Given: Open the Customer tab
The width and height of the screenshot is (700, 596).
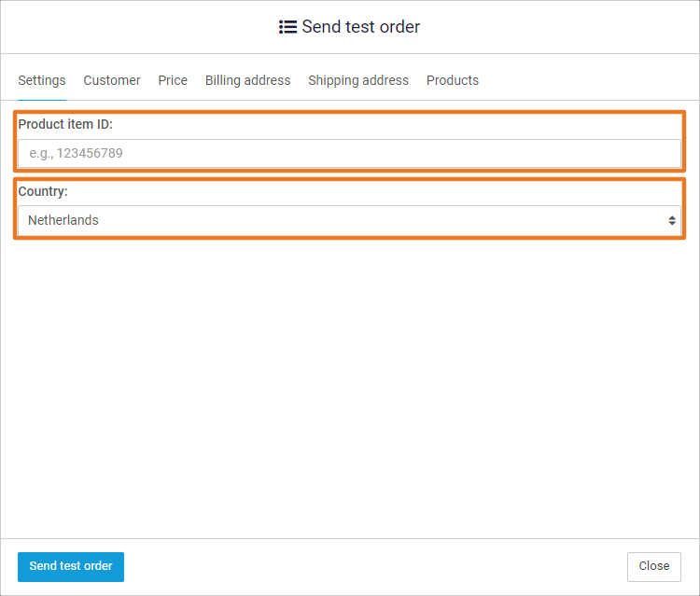Looking at the screenshot, I should click(x=112, y=80).
